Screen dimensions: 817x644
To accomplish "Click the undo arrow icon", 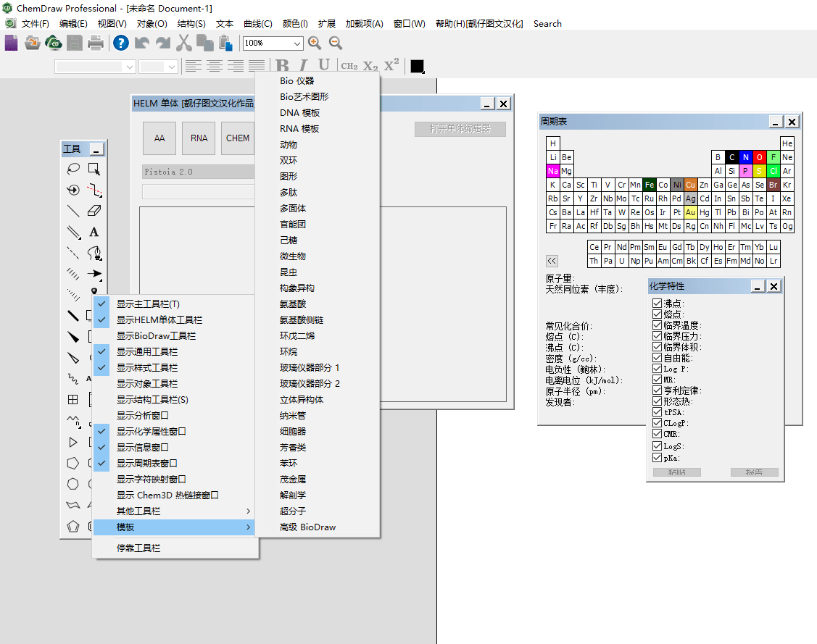I will (142, 43).
